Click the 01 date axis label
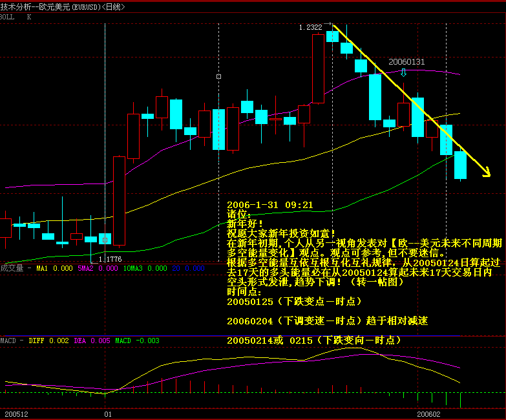Image resolution: width=506 pixels, height=420 pixels. (108, 414)
